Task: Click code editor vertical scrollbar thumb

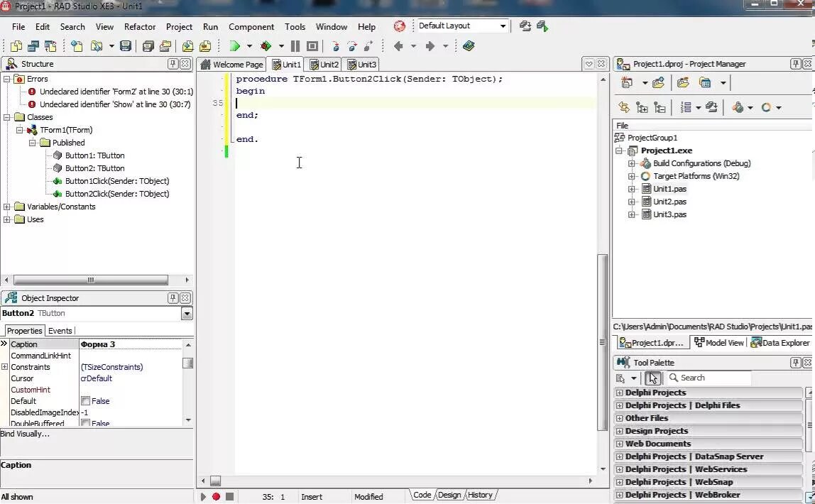Action: 603,342
